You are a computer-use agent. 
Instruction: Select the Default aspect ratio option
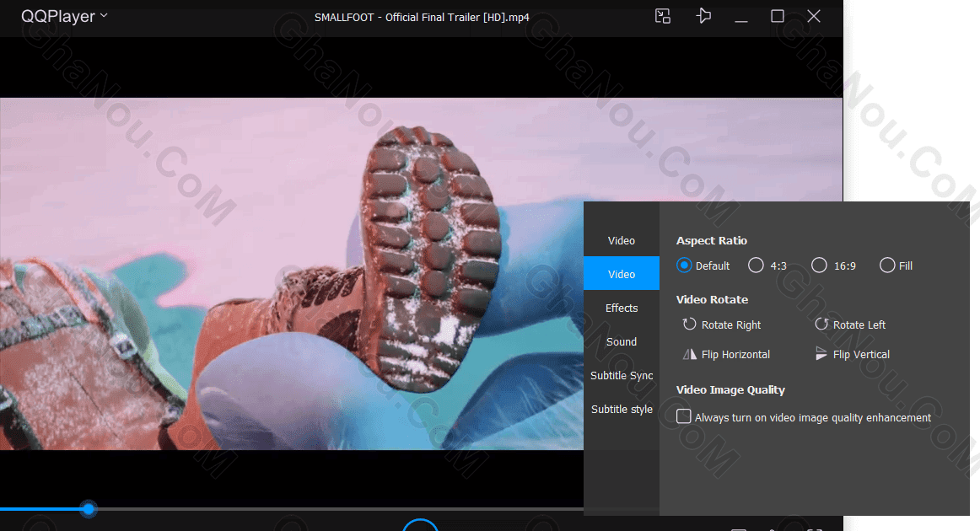(x=703, y=265)
